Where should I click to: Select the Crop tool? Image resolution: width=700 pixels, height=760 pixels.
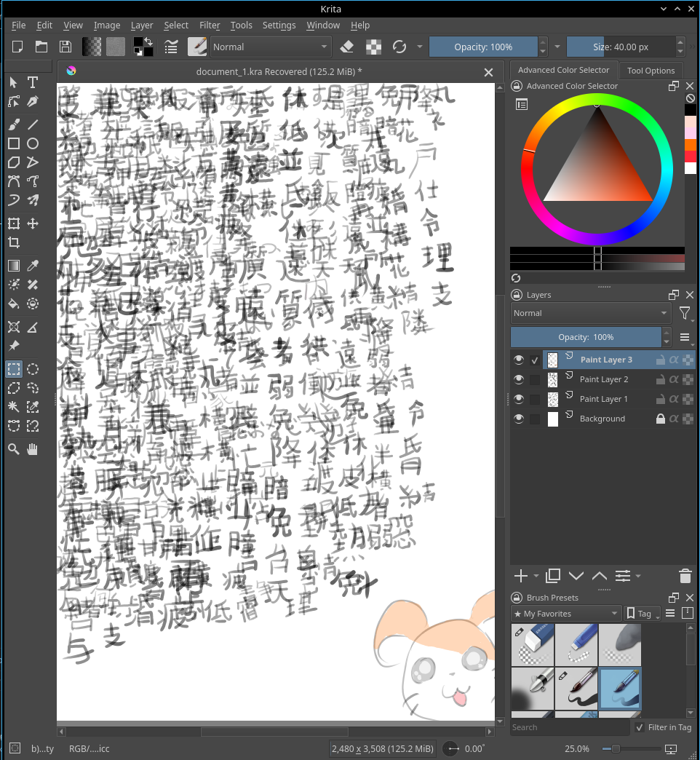[x=14, y=242]
